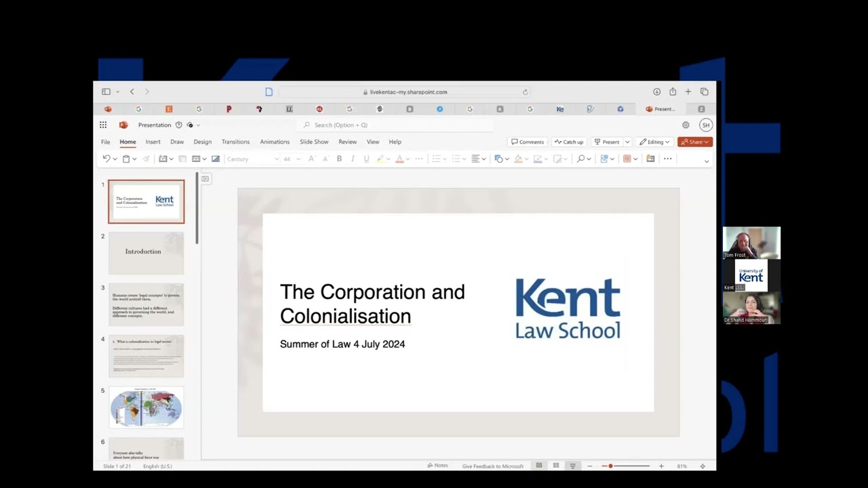868x488 pixels.
Task: Switch to the Slide Show tab
Action: (x=314, y=142)
